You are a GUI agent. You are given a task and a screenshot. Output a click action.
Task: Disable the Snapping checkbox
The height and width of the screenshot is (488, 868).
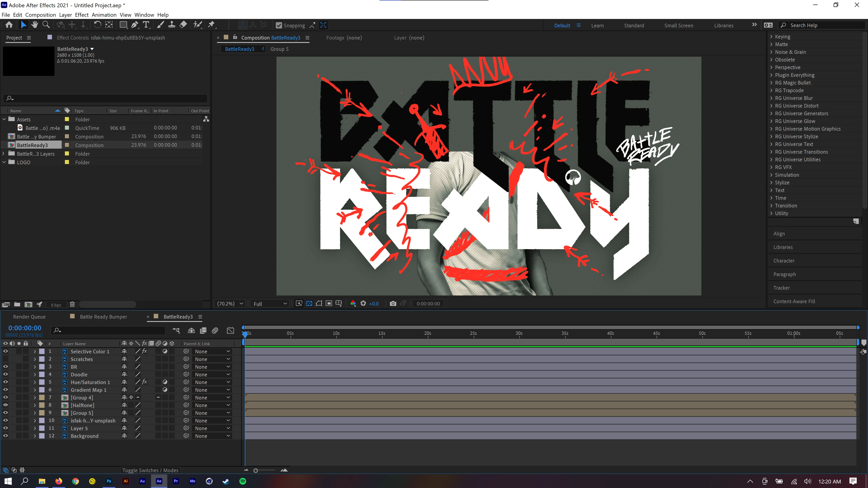click(x=279, y=25)
